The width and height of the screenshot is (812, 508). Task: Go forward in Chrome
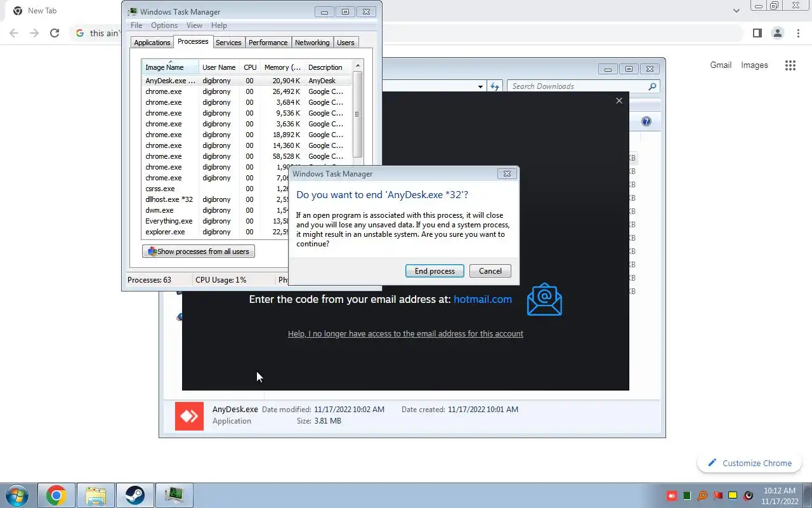click(x=34, y=33)
